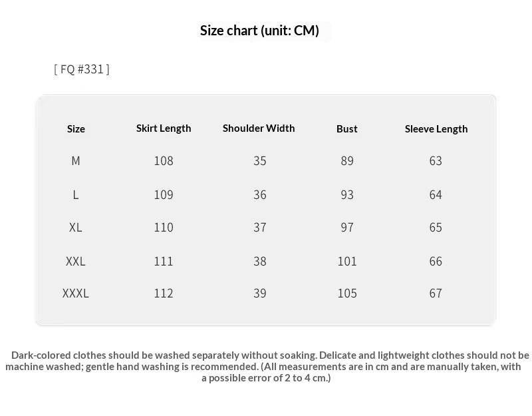Click the L size row label

tap(76, 195)
